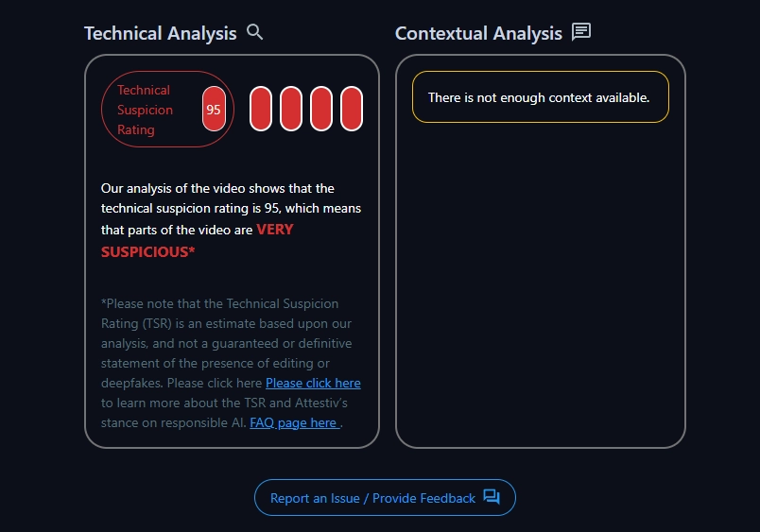Click the magnifier icon beside Technical Analysis
760x532 pixels.
[254, 32]
